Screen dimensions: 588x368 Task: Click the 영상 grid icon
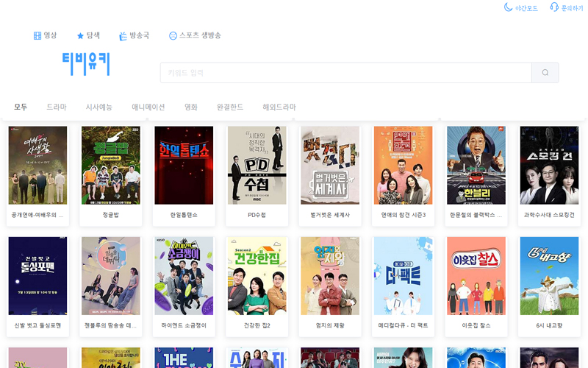[x=37, y=35]
